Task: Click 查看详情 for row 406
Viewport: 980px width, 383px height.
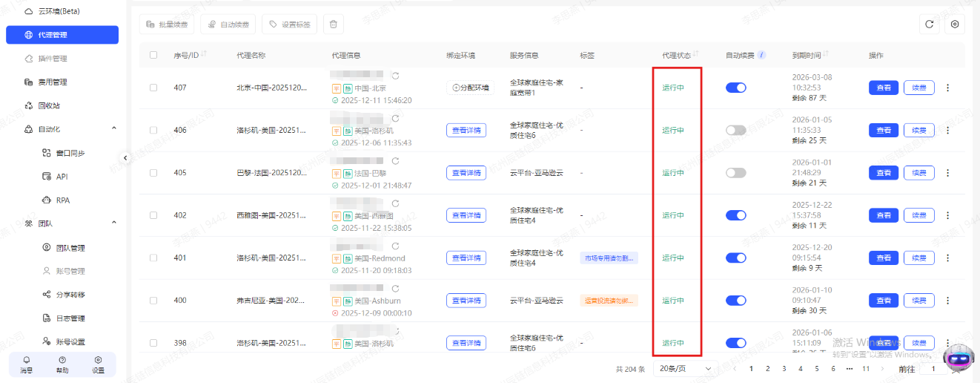Action: point(466,130)
